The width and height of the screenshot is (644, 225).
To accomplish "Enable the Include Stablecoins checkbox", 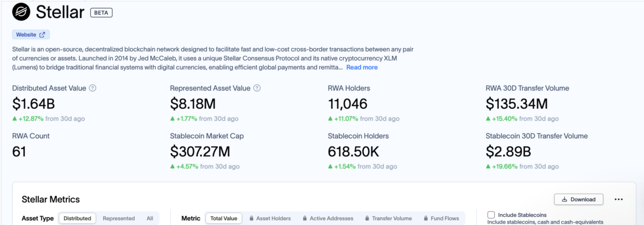I will click(x=491, y=214).
